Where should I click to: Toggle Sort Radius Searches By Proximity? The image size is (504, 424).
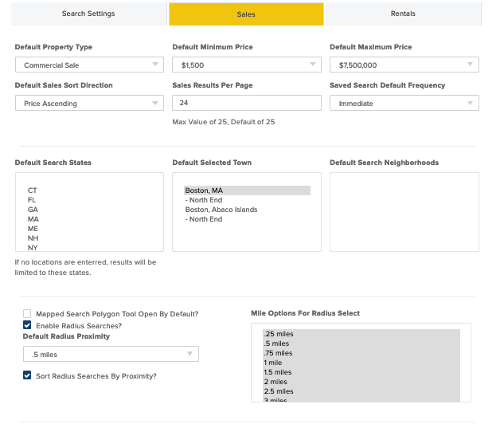coord(27,375)
